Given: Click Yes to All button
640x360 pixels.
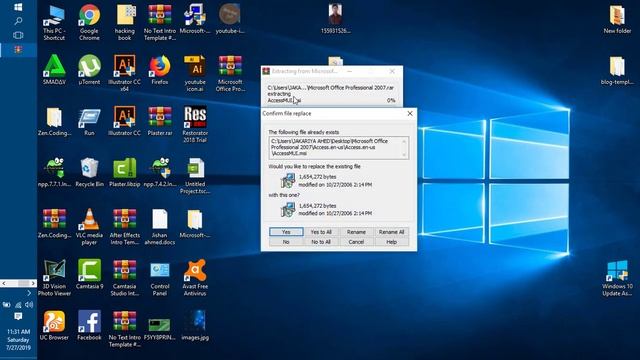Looking at the screenshot, I should point(321,232).
